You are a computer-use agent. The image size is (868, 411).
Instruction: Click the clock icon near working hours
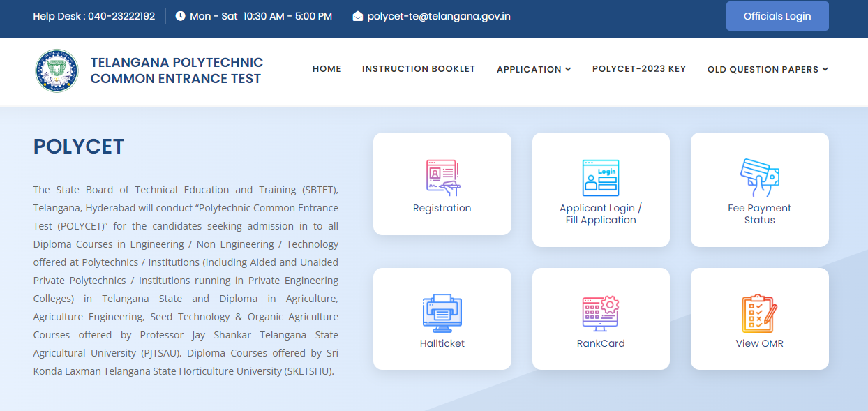point(181,16)
